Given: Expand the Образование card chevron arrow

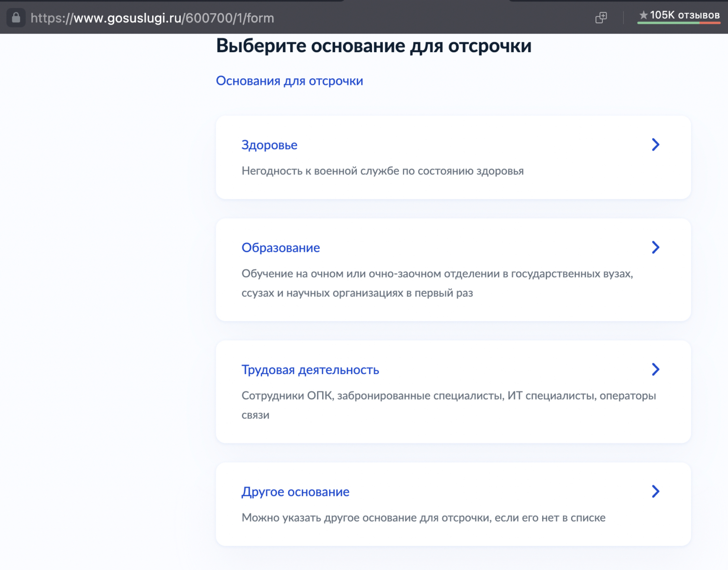Looking at the screenshot, I should [x=655, y=248].
